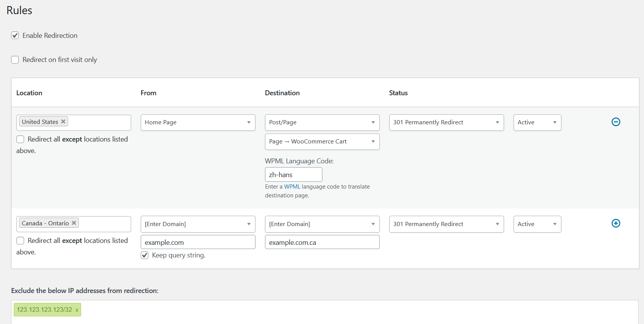
Task: Click the example.com source domain field
Action: coord(198,242)
